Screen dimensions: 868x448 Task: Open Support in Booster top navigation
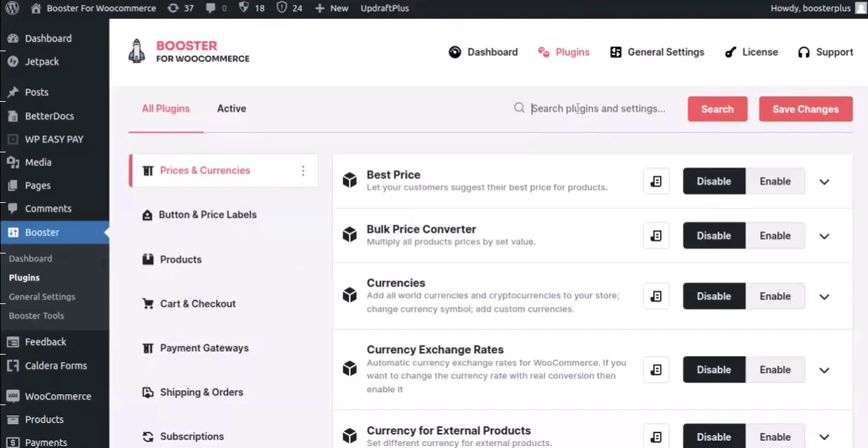[x=825, y=52]
